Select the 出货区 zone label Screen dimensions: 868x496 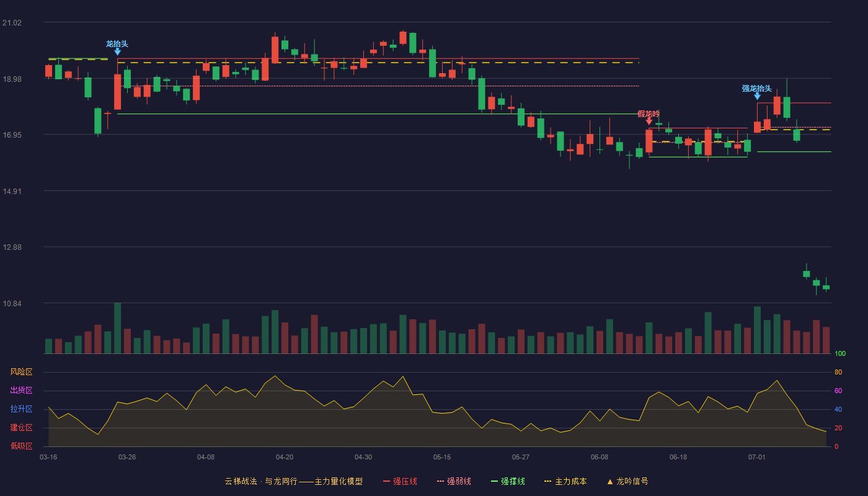[22, 391]
